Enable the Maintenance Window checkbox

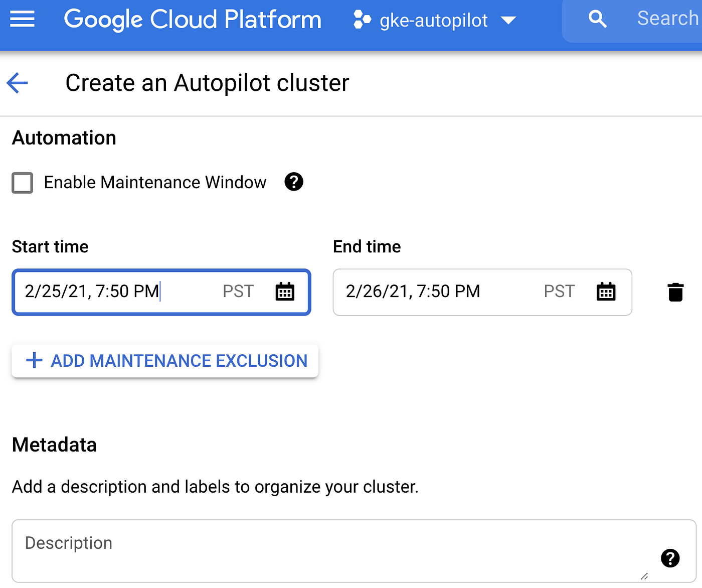pyautogui.click(x=22, y=183)
